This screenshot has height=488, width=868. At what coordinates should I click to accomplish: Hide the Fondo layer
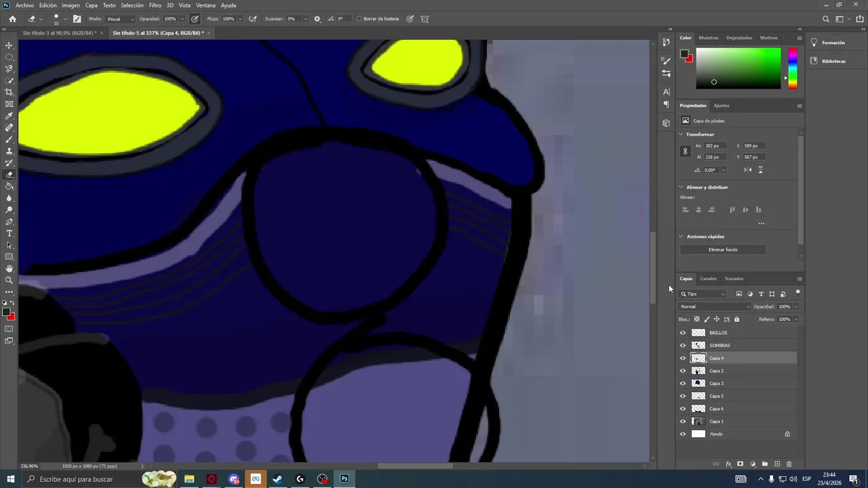tap(683, 434)
